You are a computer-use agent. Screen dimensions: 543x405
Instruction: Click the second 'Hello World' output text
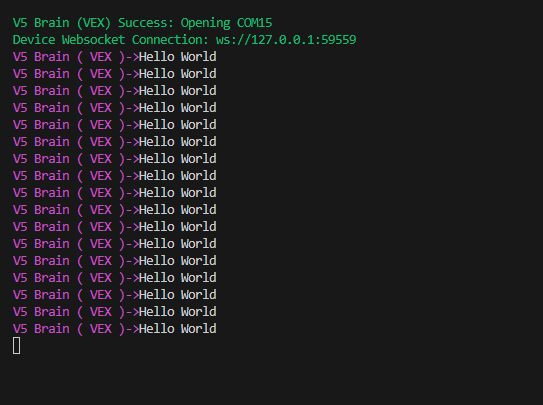click(x=178, y=73)
